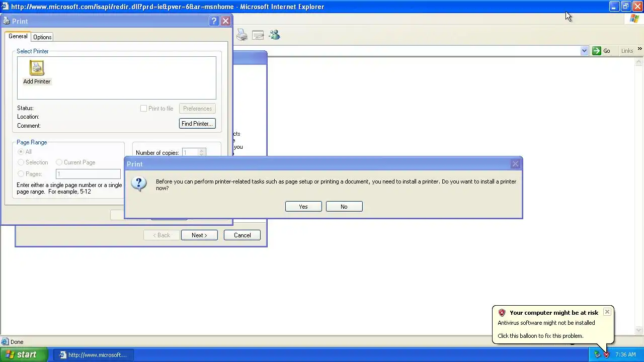Click the disabled Preferences button
This screenshot has width=644, height=362.
point(197,109)
